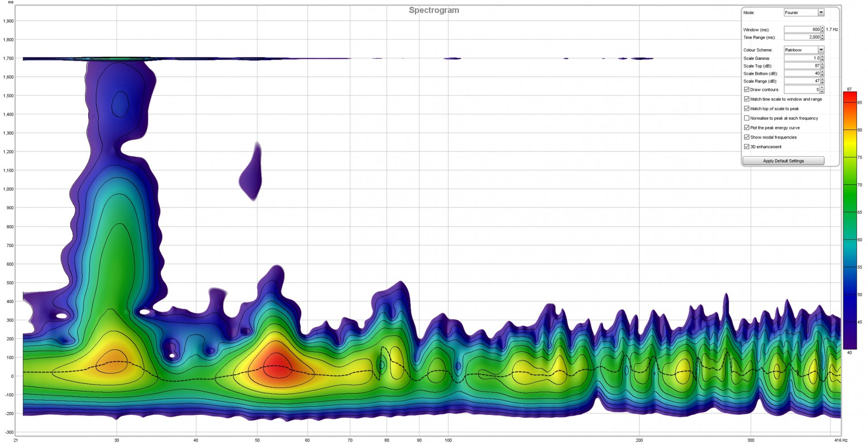Select the Scale Range (dB) field
The width and height of the screenshot is (868, 444).
pyautogui.click(x=802, y=81)
